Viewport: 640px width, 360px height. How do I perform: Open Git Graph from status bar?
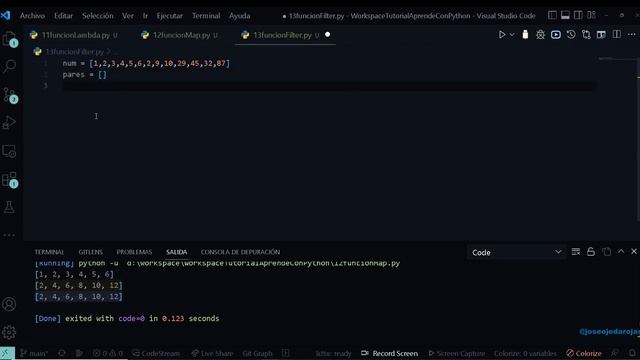click(257, 353)
